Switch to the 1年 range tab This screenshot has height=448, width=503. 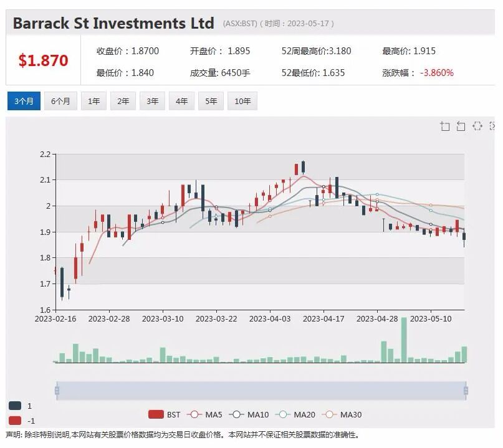tap(93, 101)
